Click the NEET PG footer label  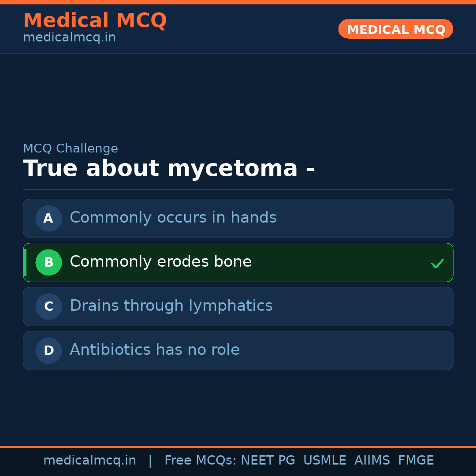268,461
